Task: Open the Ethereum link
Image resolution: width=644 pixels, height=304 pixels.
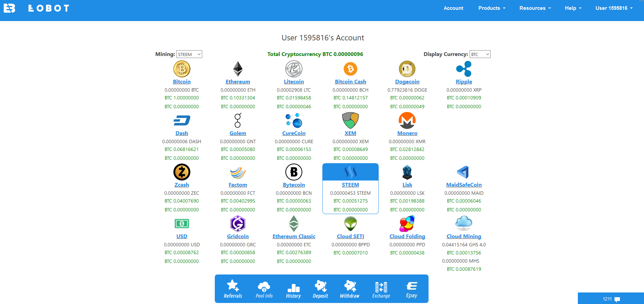Action: [238, 82]
